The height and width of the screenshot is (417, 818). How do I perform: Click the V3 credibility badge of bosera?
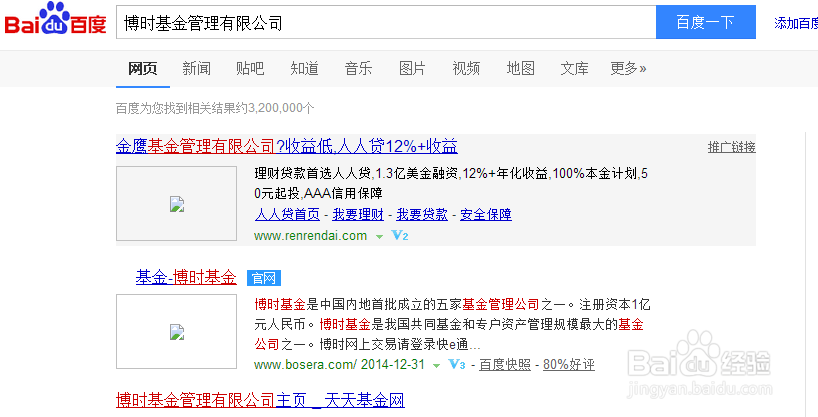457,364
